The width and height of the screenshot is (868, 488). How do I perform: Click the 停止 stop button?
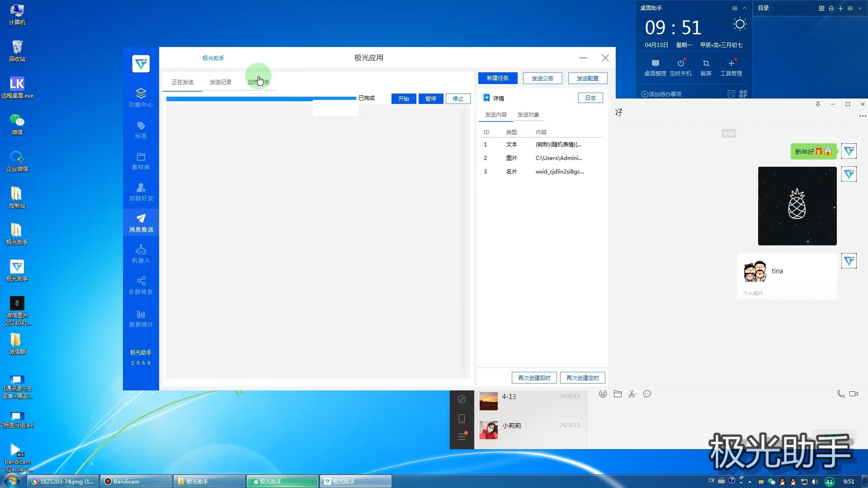[458, 99]
